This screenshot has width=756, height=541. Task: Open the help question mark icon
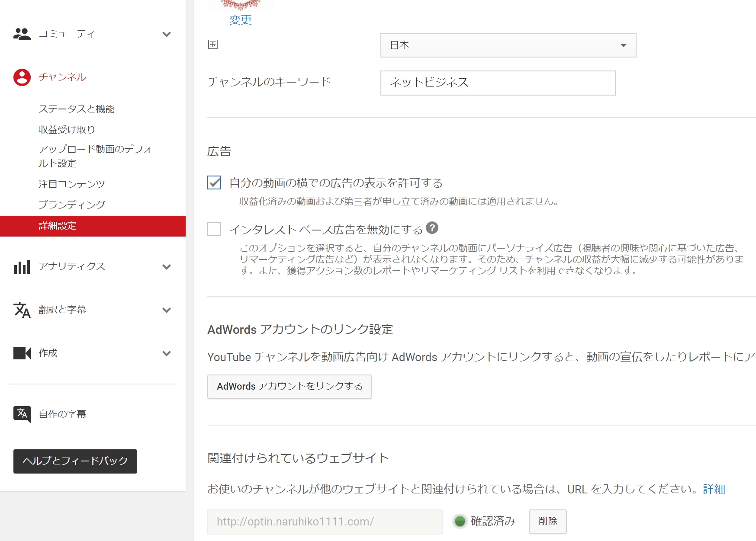click(x=432, y=227)
